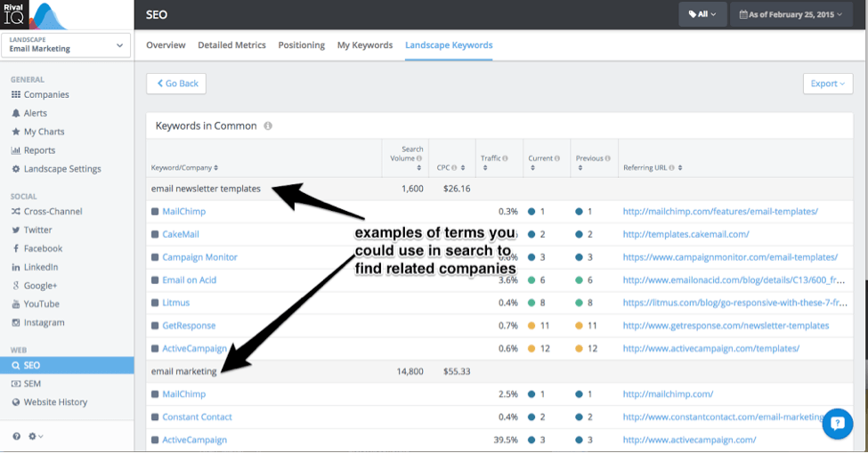Switch to the Positioning tab
The height and width of the screenshot is (453, 868).
coord(301,44)
